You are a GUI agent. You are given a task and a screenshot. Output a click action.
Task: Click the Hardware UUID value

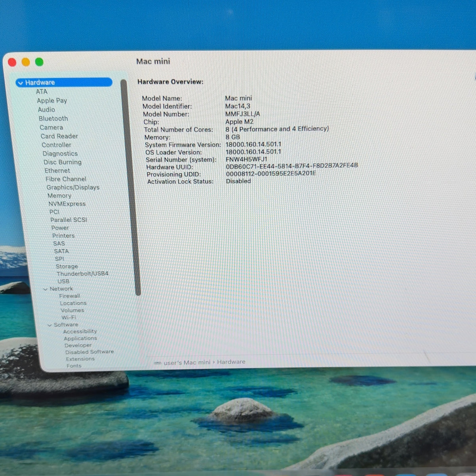pyautogui.click(x=292, y=166)
